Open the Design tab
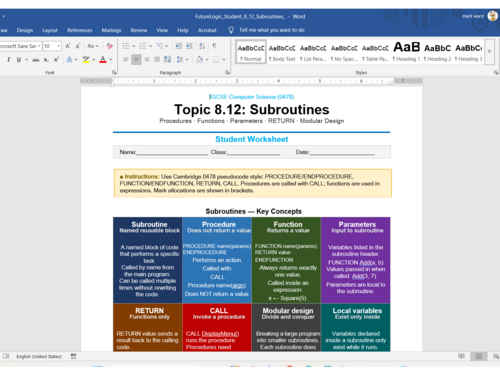Image resolution: width=500 pixels, height=375 pixels. pos(25,30)
